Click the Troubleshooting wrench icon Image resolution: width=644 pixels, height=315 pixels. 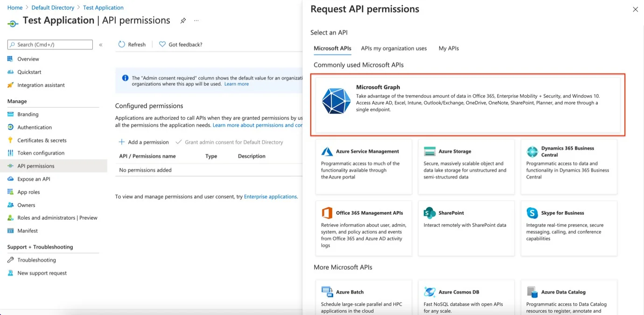(x=10, y=260)
